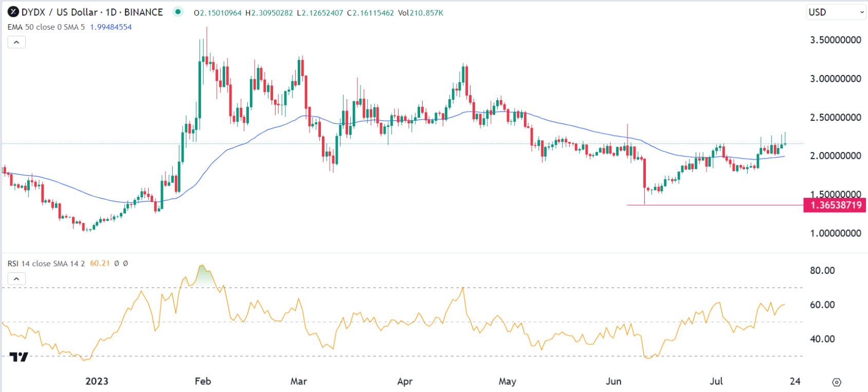Click the Feb time axis label
Screen dimensions: 868x392
[203, 381]
